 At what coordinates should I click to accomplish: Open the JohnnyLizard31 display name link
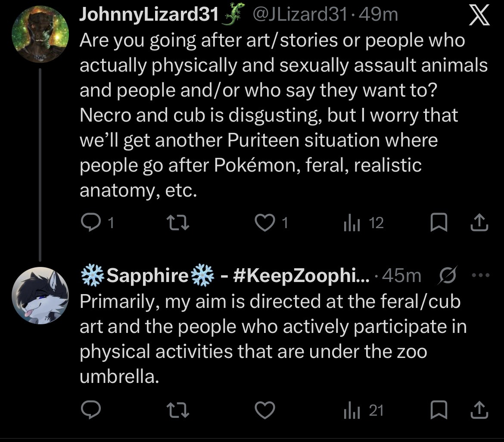click(x=149, y=16)
